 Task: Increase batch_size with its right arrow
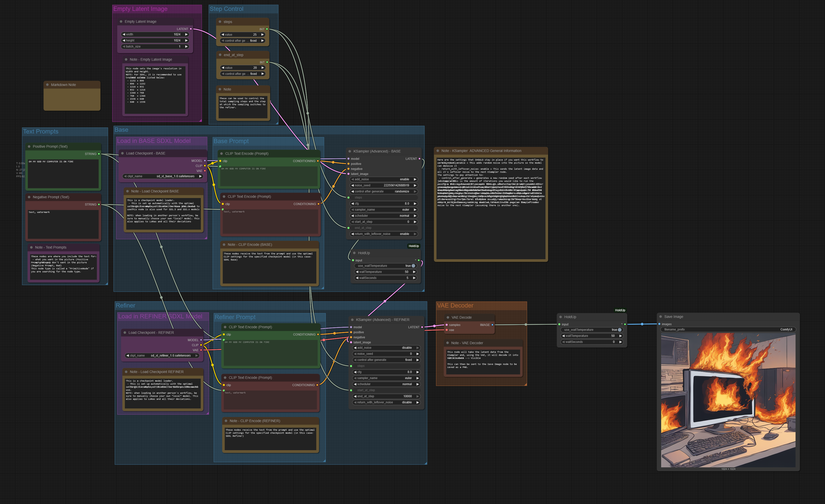(186, 47)
